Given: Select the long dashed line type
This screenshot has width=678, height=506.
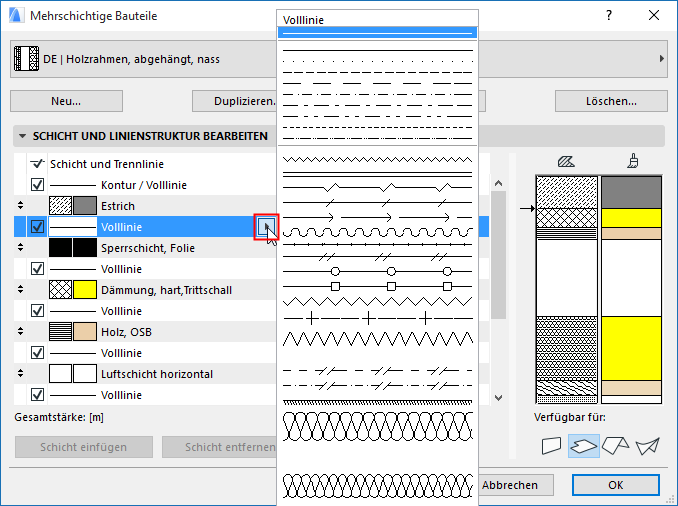Looking at the screenshot, I should click(377, 83).
